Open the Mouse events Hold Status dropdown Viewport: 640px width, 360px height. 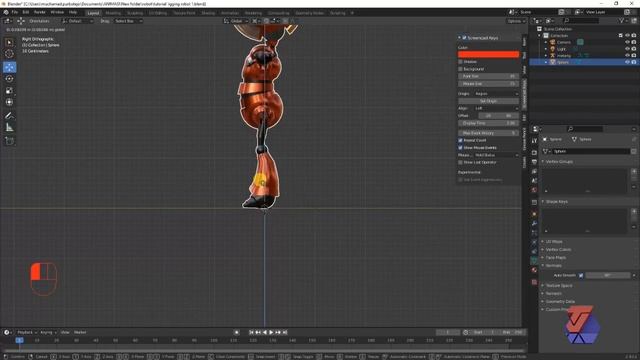point(496,155)
